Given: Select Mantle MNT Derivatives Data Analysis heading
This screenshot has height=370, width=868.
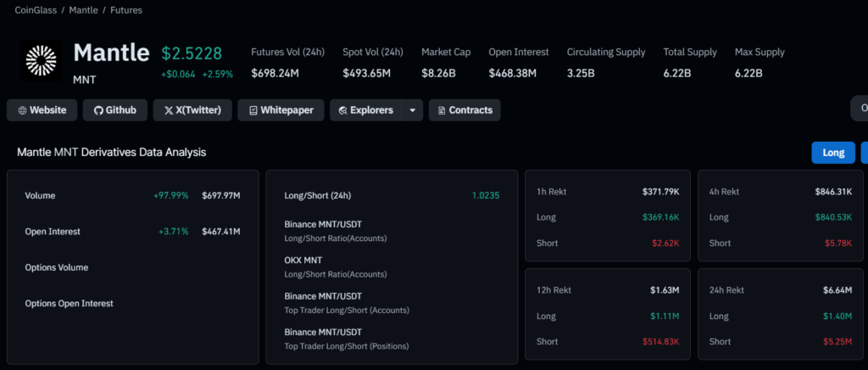Looking at the screenshot, I should [x=112, y=152].
